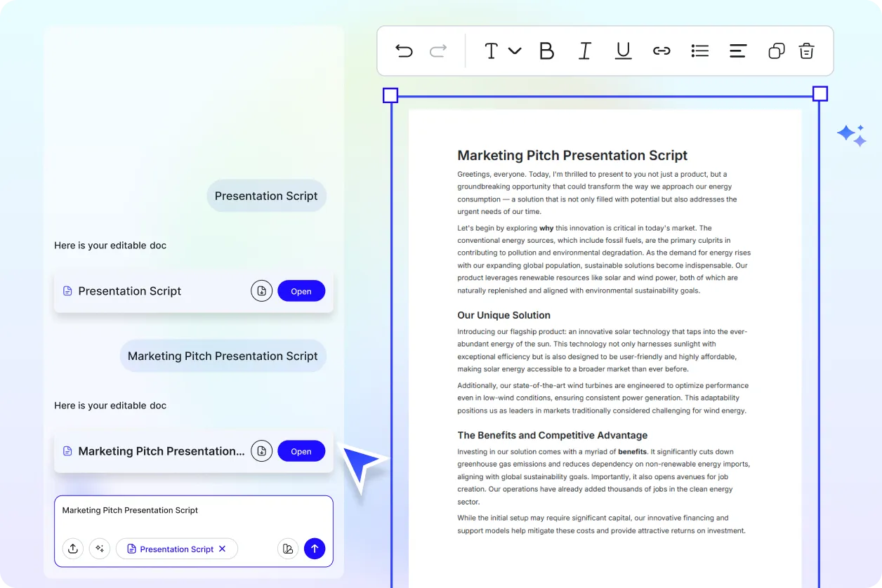Open the text style dropdown chevron
This screenshot has width=882, height=588.
click(515, 51)
